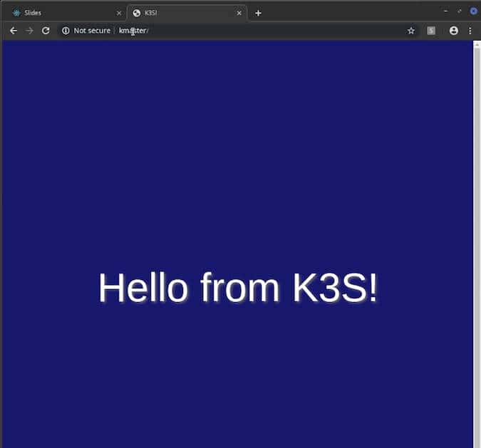
Task: Click the Not secure label
Action: tap(92, 31)
